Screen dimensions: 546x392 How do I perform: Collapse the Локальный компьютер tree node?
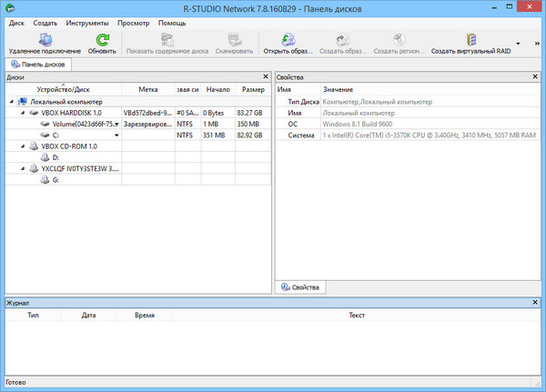click(x=10, y=102)
